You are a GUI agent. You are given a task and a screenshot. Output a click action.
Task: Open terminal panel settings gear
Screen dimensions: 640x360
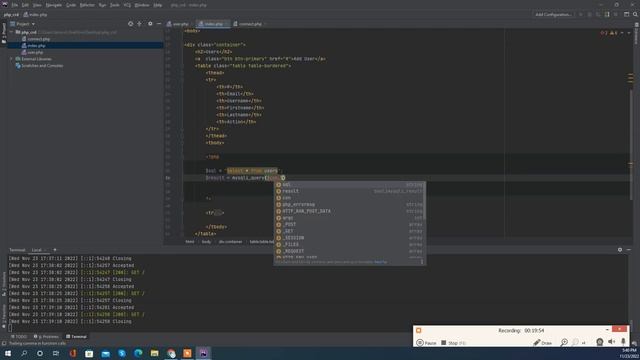[620, 250]
